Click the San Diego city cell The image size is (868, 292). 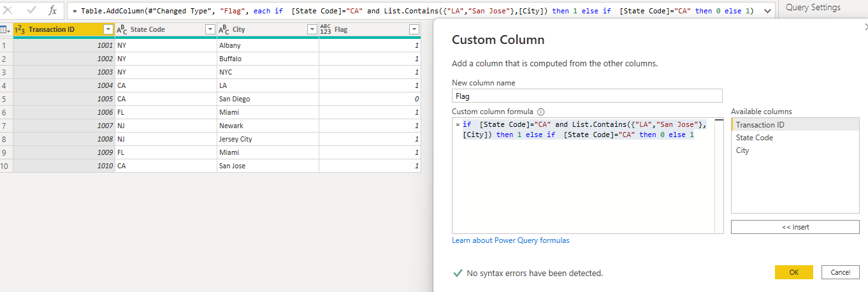coord(268,99)
